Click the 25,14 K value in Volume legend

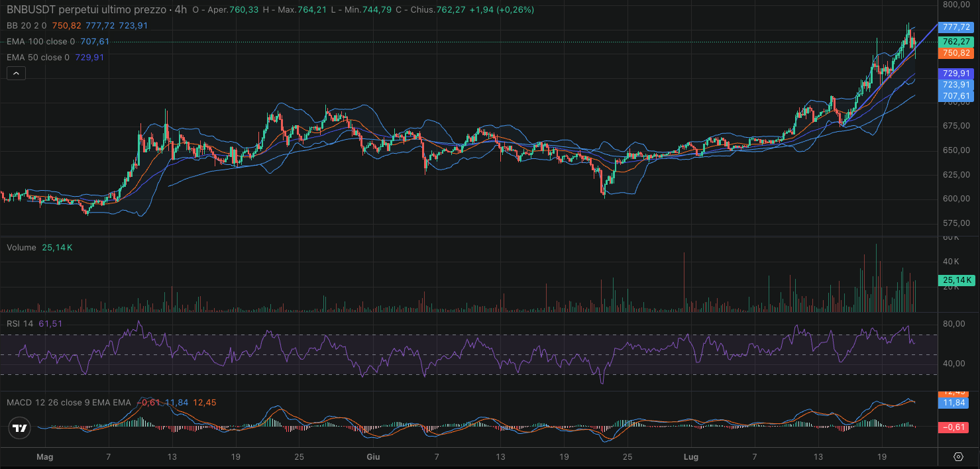click(57, 247)
